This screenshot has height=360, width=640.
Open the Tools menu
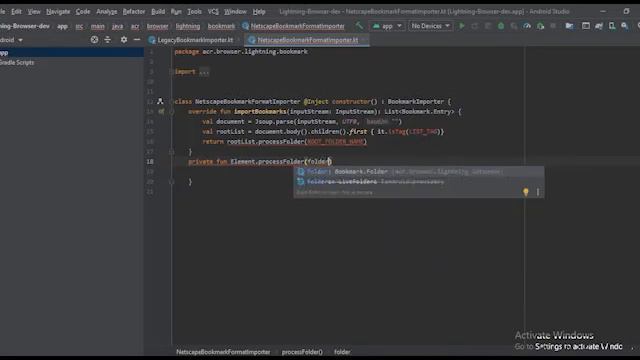[194, 11]
